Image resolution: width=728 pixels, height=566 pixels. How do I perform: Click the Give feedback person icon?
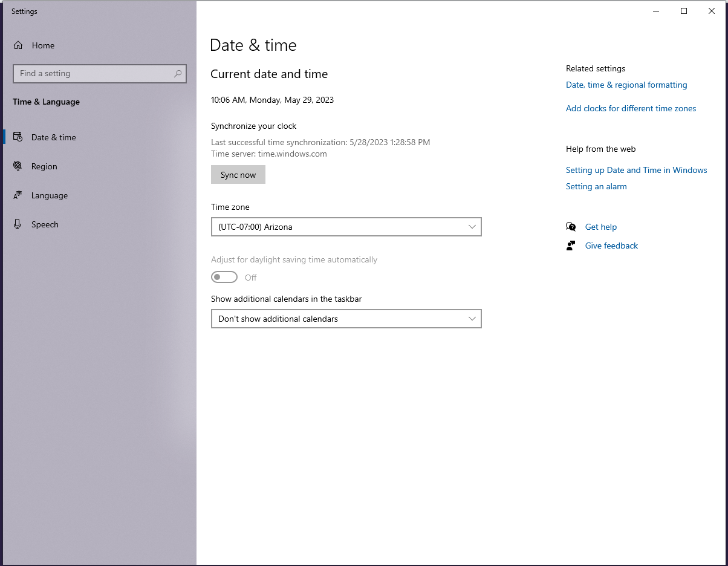click(571, 246)
